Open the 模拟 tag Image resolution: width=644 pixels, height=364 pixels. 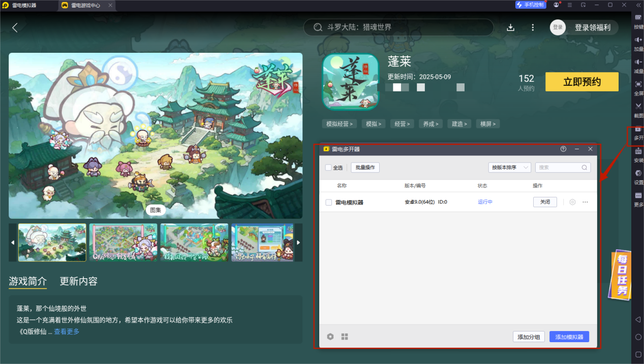coord(374,124)
